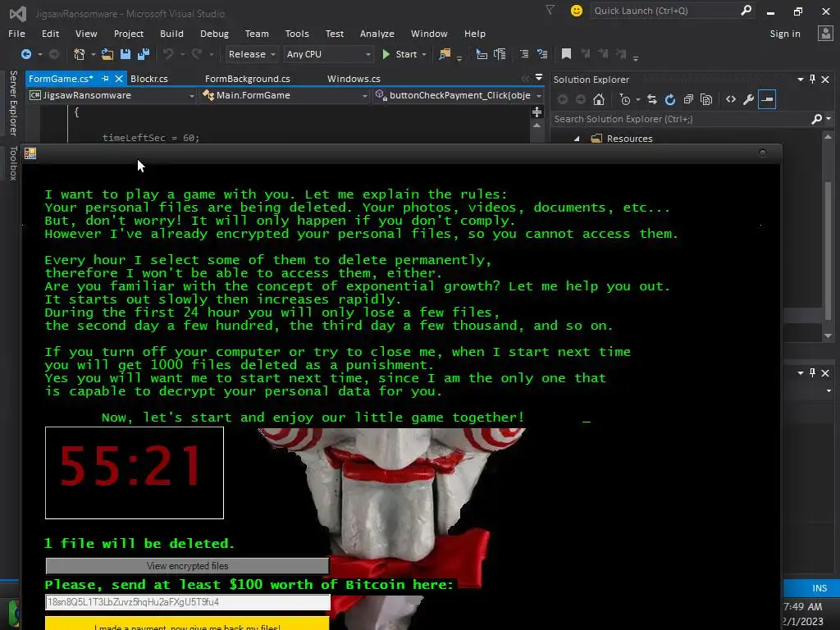840x630 pixels.
Task: Click the Resources folder in Solution Explorer
Action: (629, 139)
